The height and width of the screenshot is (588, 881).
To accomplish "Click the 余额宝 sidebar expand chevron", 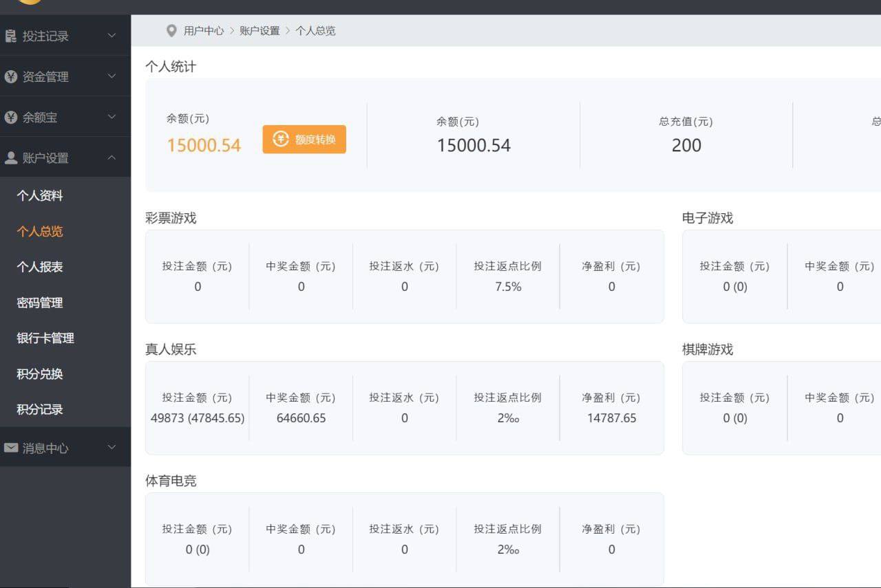I will coord(112,116).
